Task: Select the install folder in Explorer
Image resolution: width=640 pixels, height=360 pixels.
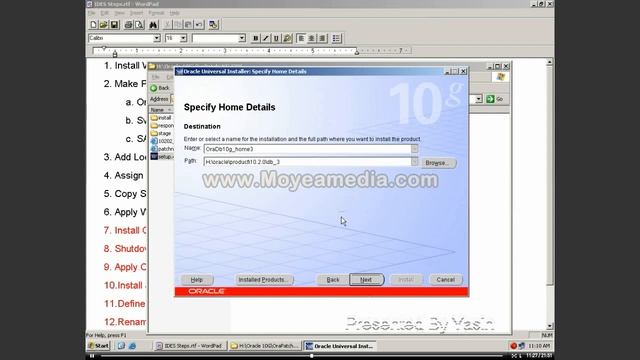Action: [161, 118]
